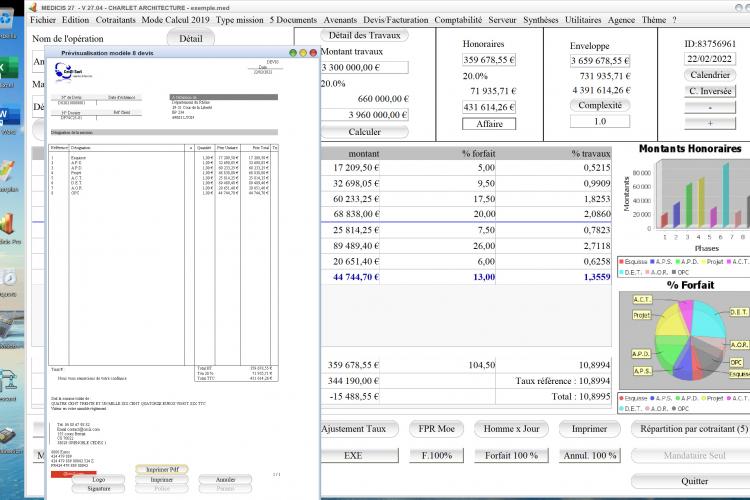Open the Devis/Facturation menu
The image size is (750, 500).
click(x=396, y=20)
